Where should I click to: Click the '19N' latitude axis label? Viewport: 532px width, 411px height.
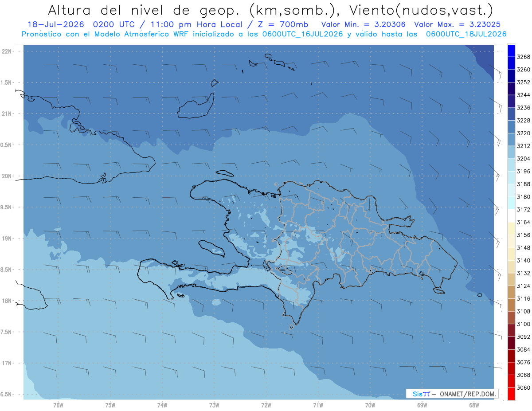pos(7,239)
